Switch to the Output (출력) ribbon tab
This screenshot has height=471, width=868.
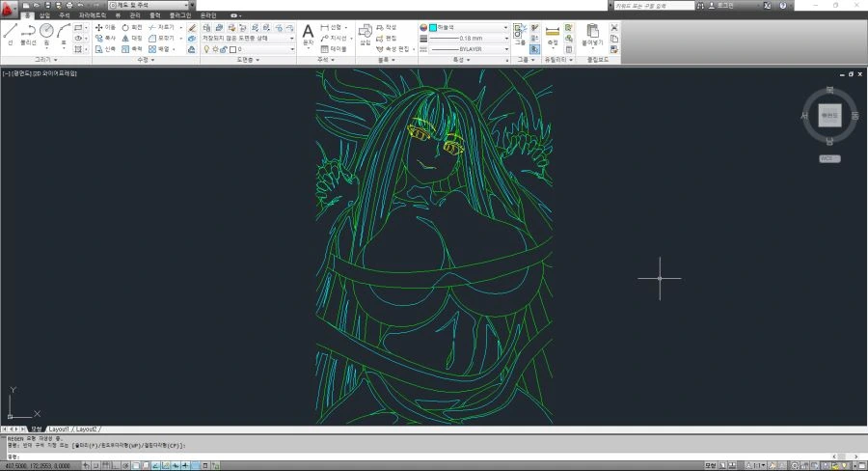pos(155,15)
